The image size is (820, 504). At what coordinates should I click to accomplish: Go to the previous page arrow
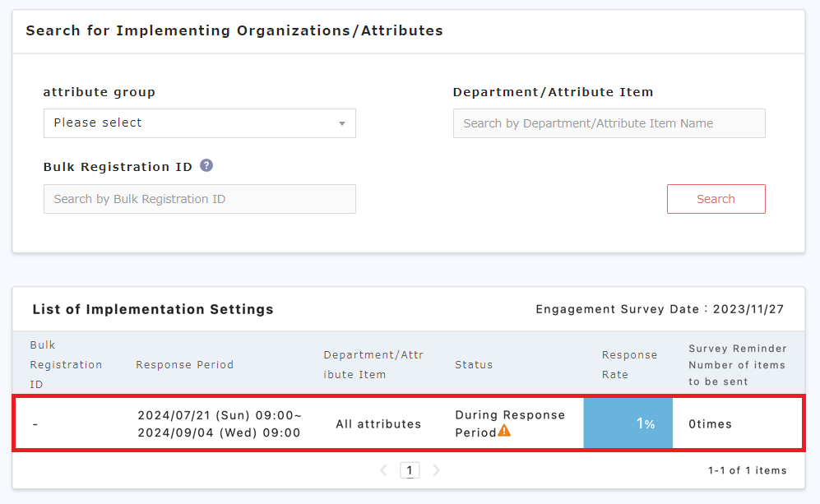tap(383, 470)
